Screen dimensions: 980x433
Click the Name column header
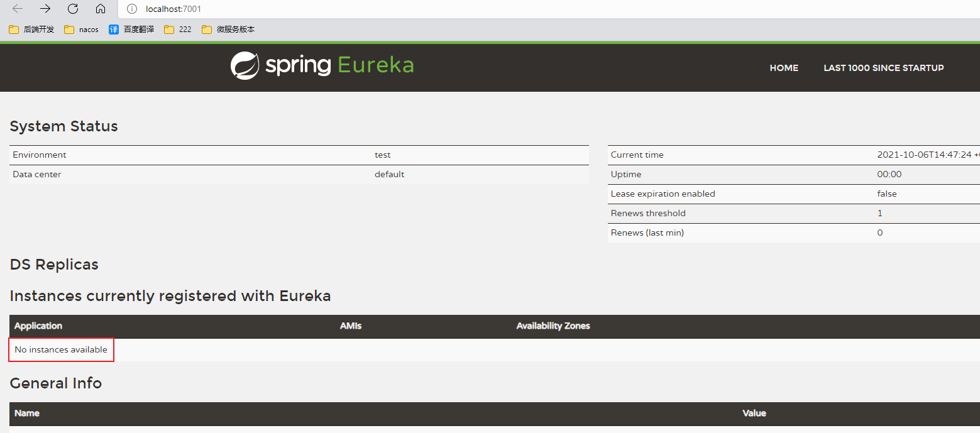27,413
